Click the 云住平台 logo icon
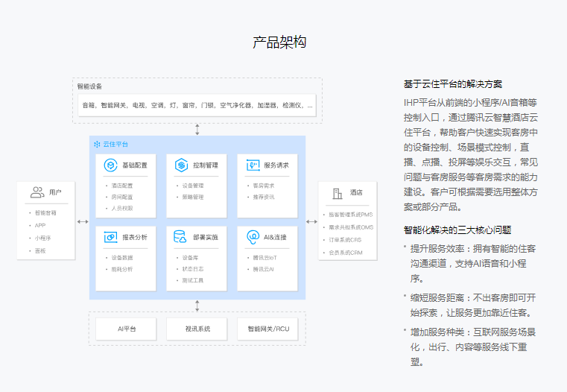Screen dimensions: 567x392 (x=97, y=145)
